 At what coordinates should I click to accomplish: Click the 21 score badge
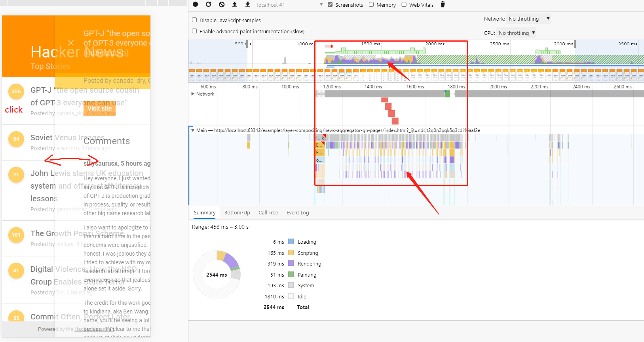point(16,175)
